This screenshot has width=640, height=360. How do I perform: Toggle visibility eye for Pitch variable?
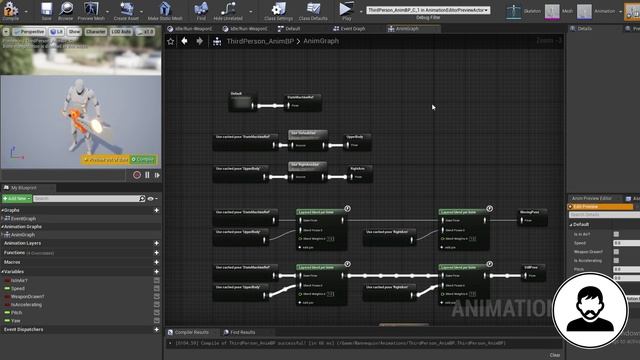tap(157, 313)
